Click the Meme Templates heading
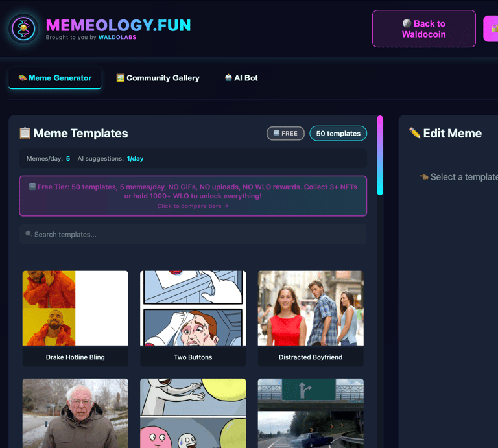 (80, 134)
